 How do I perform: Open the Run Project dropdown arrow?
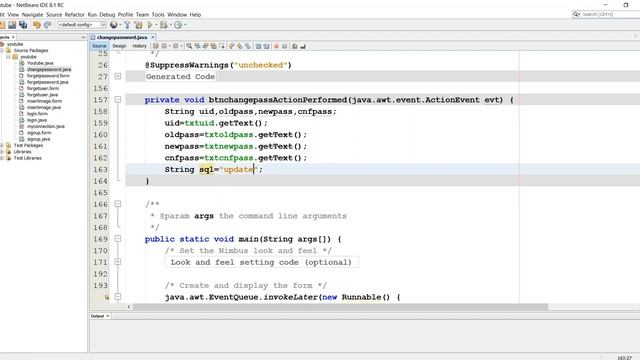[x=156, y=25]
